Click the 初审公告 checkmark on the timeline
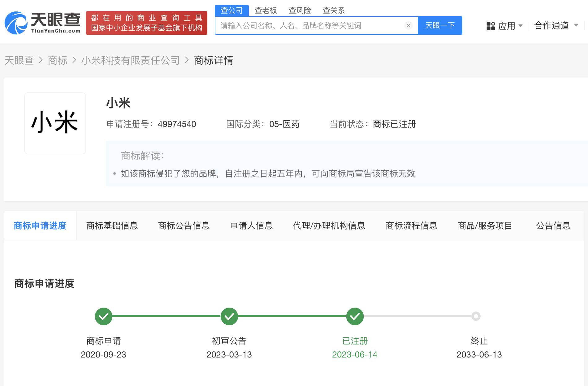This screenshot has width=588, height=386. 229,316
